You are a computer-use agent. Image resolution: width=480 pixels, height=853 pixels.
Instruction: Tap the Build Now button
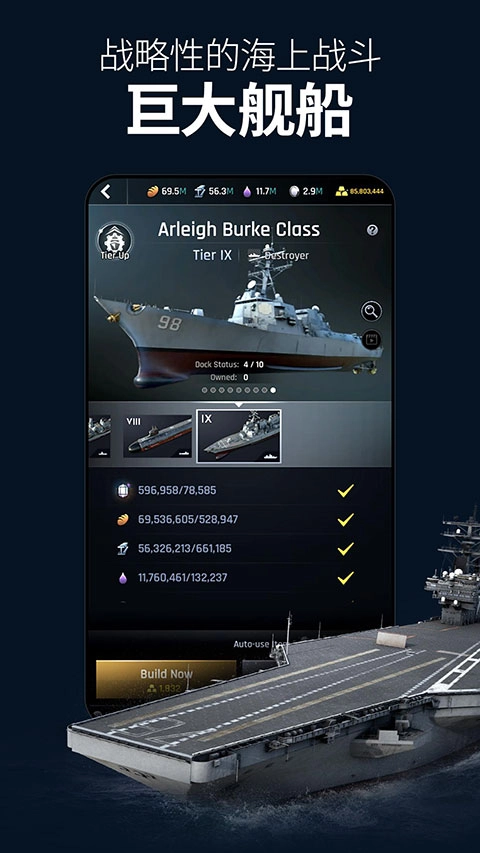(166, 679)
